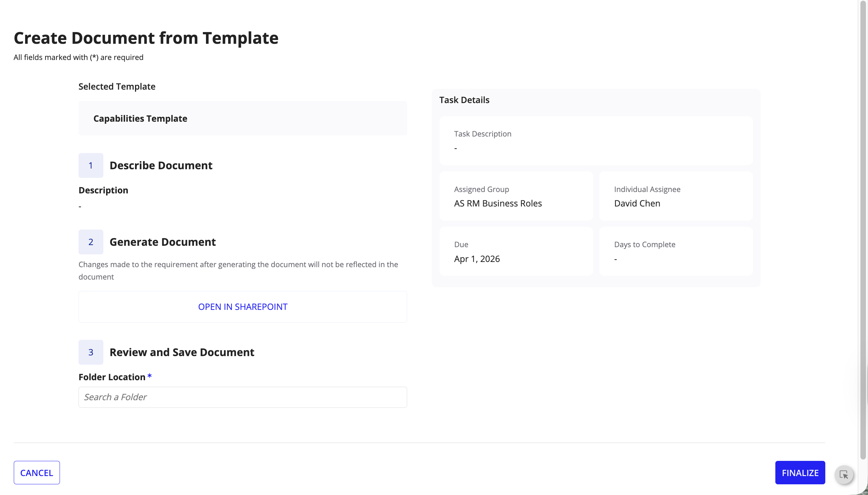Click the required fields note text
The height and width of the screenshot is (495, 868).
(79, 57)
